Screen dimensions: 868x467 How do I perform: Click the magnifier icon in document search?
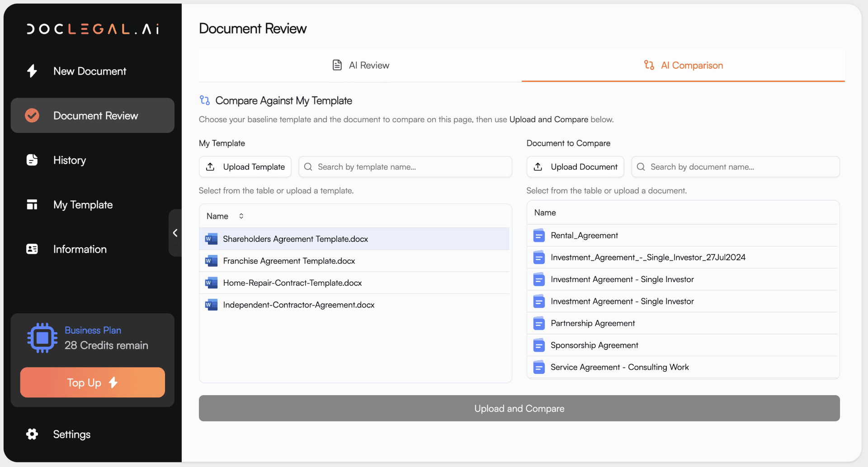641,167
